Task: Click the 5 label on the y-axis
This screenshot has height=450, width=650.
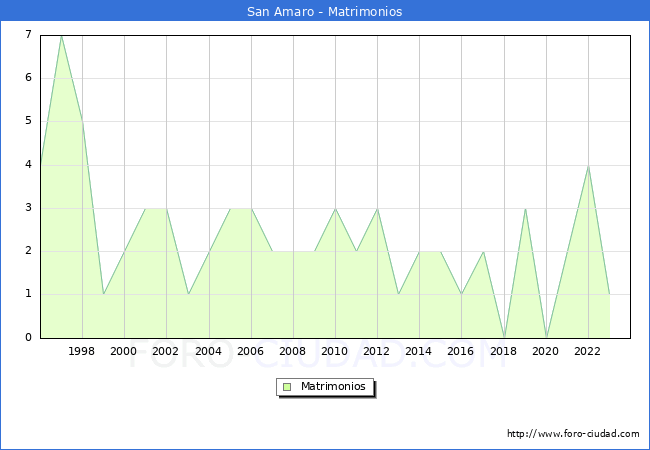Action: 28,121
